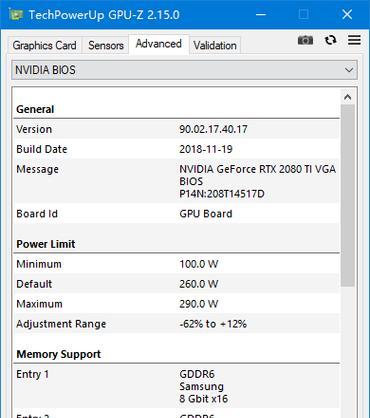Viewport: 370px width, 418px height.
Task: Click the GPU-Z app icon in title bar
Action: point(16,15)
